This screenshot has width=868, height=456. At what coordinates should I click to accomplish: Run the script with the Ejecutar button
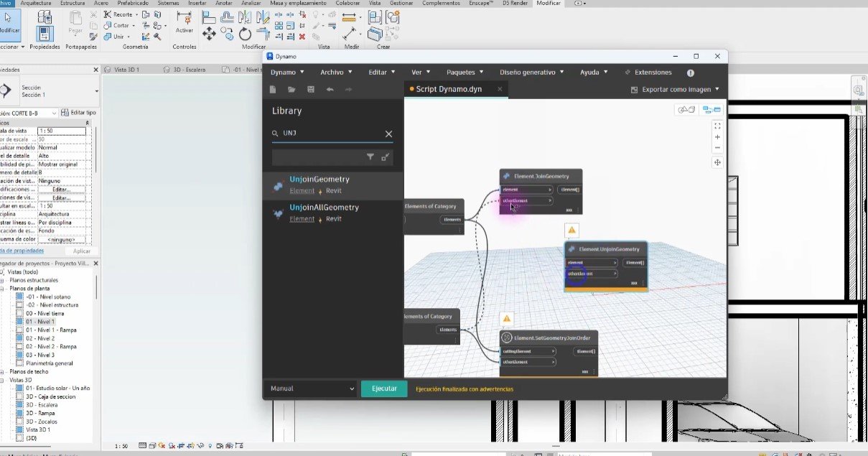coord(383,388)
